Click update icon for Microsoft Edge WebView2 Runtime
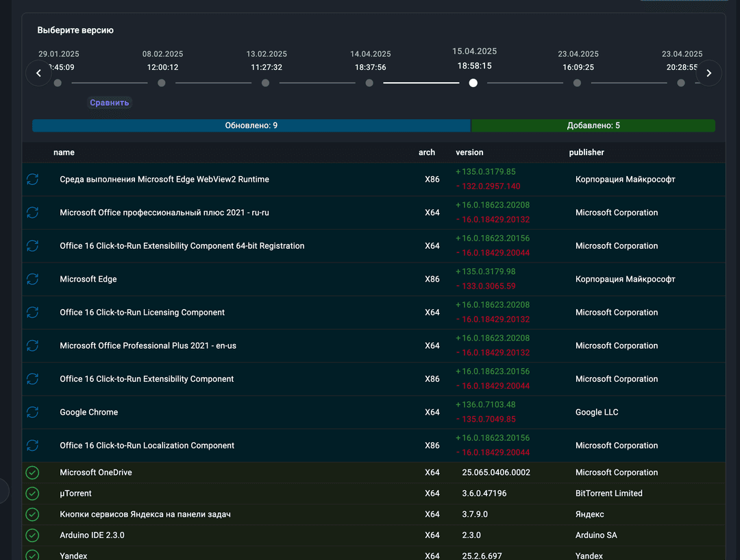This screenshot has height=560, width=740. (32, 179)
